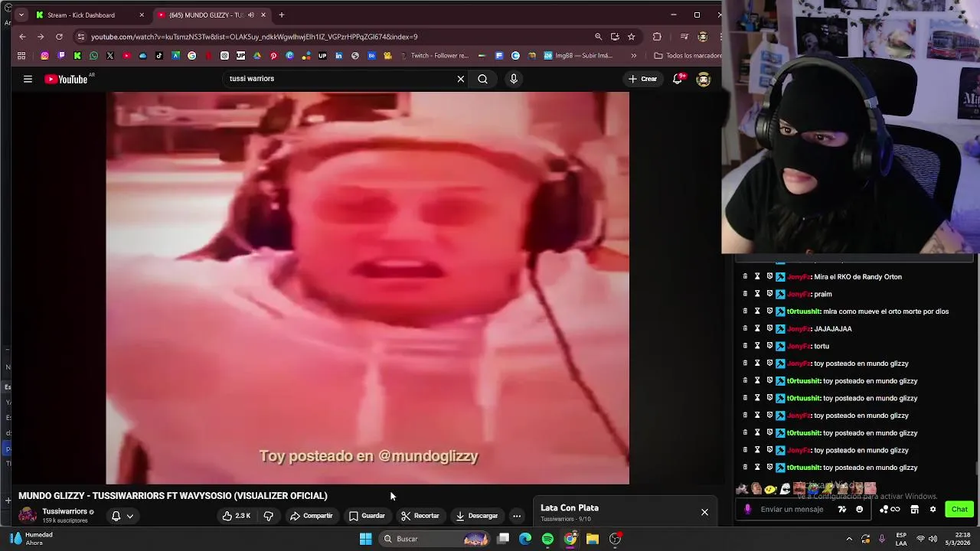Reload the current page

pos(59,37)
